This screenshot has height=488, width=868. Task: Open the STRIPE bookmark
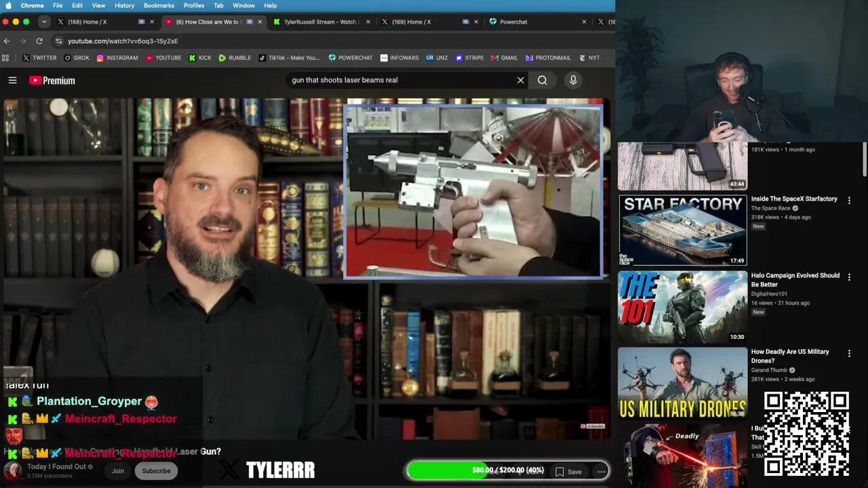(x=469, y=58)
